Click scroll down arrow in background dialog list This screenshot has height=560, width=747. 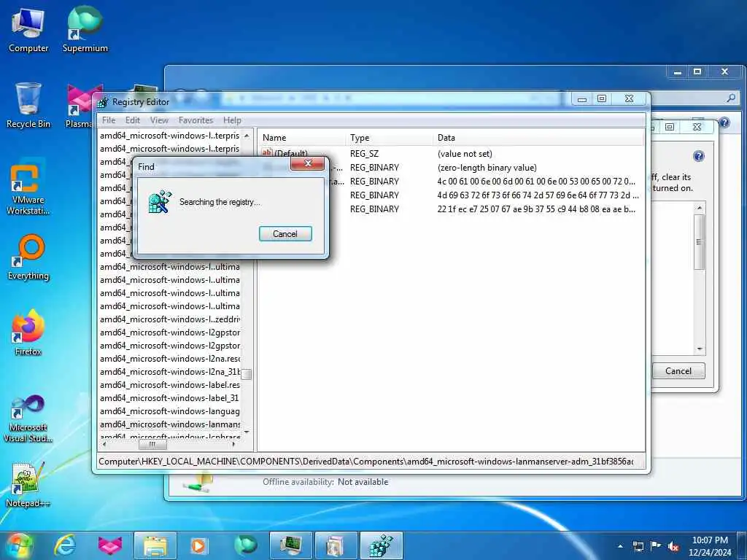click(x=700, y=349)
